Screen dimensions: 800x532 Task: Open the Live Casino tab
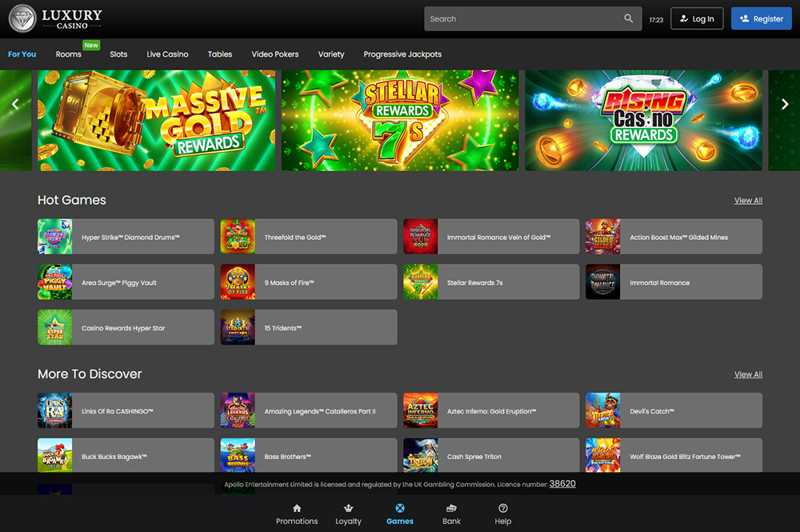point(167,54)
